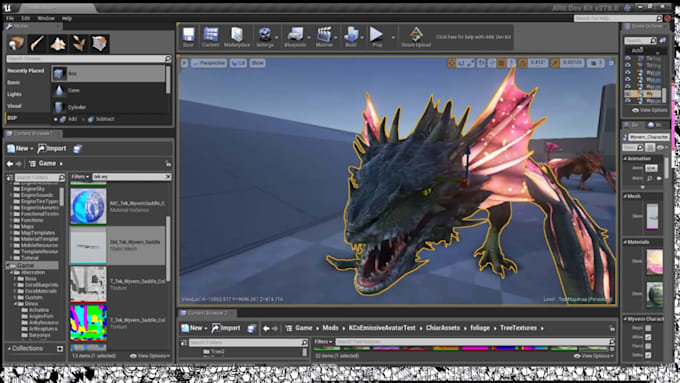Toggle visibility eye of first outliner row
The height and width of the screenshot is (383, 680).
pos(628,58)
